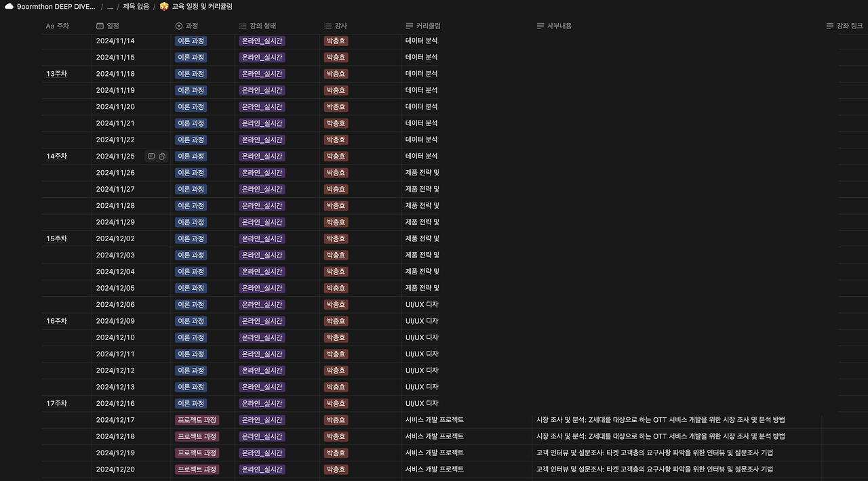The image size is (868, 481).
Task: Click the 박총효 tag in 2024/11/20 row
Action: click(336, 107)
